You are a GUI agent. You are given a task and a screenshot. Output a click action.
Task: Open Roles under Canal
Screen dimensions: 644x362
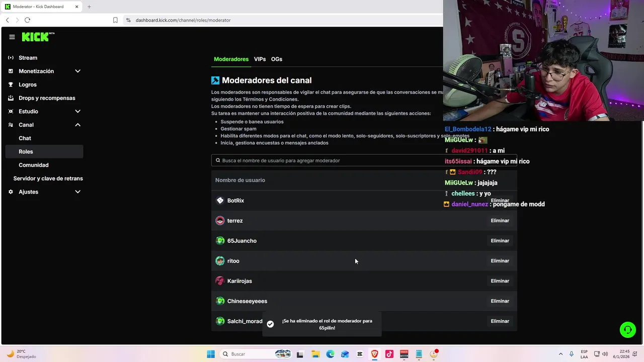click(x=44, y=151)
